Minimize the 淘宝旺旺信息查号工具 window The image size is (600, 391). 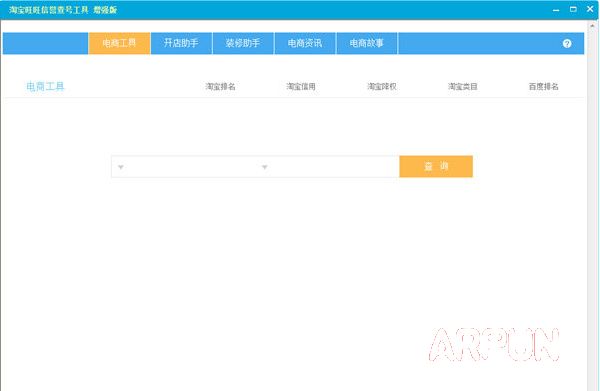click(556, 10)
